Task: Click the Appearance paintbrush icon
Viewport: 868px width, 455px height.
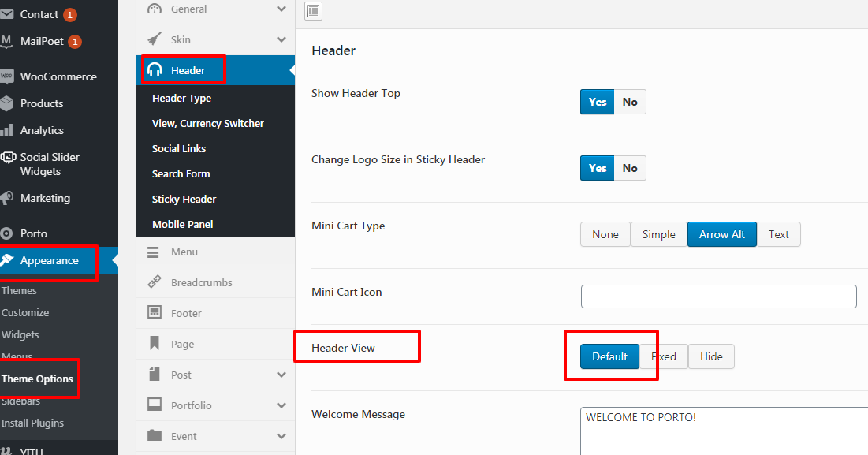Action: [x=6, y=260]
